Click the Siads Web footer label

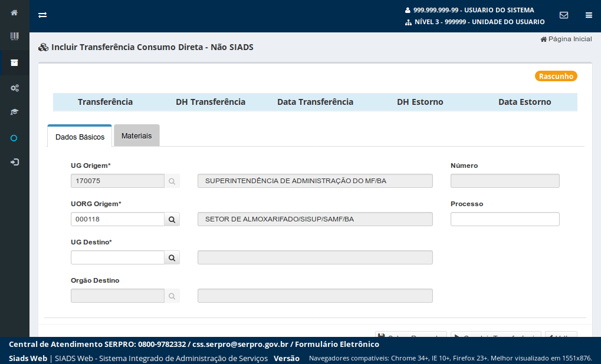pos(28,358)
